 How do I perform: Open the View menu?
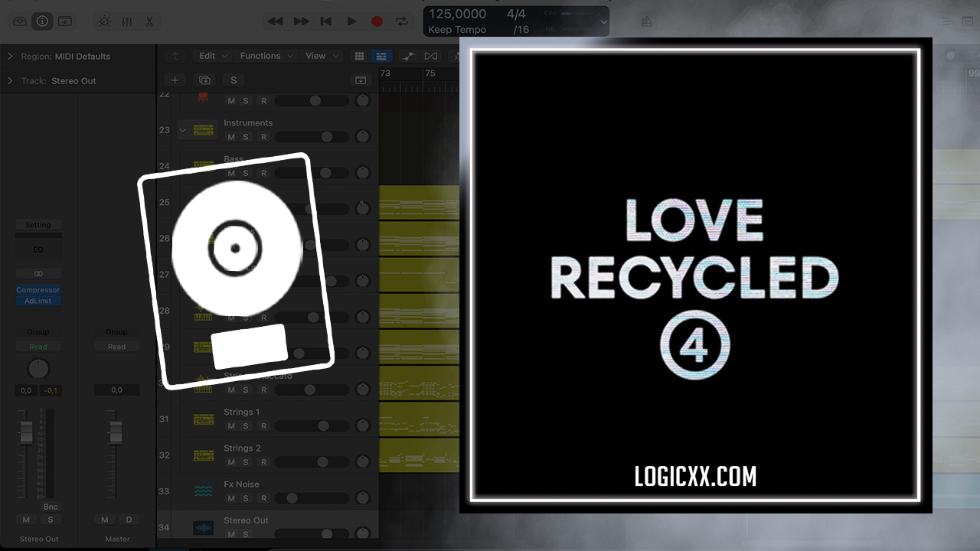[320, 56]
